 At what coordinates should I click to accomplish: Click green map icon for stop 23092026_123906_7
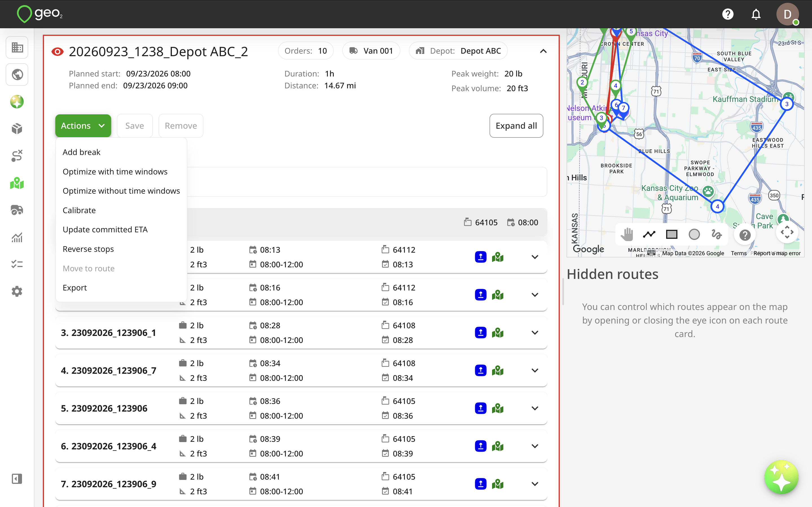(x=498, y=371)
